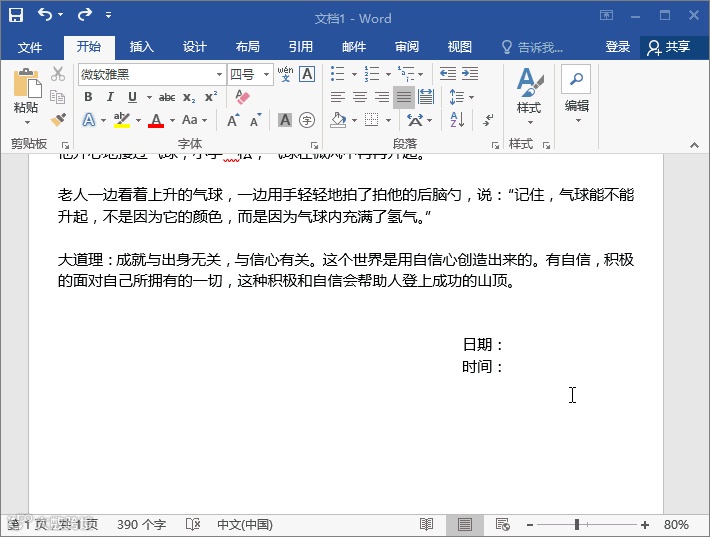
Task: Click the 粘贴 paste button
Action: [26, 96]
